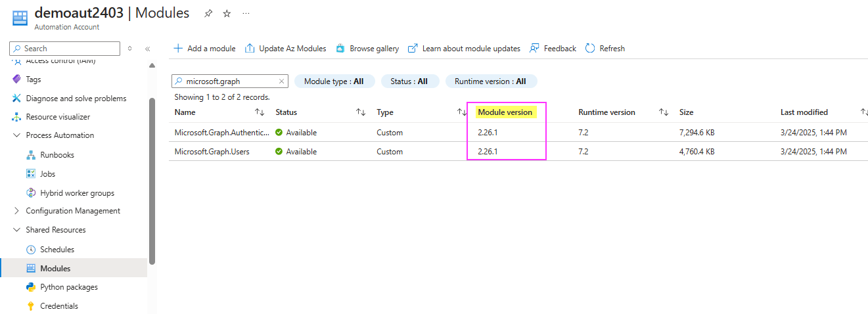Collapse the Shared Resources section

click(16, 230)
